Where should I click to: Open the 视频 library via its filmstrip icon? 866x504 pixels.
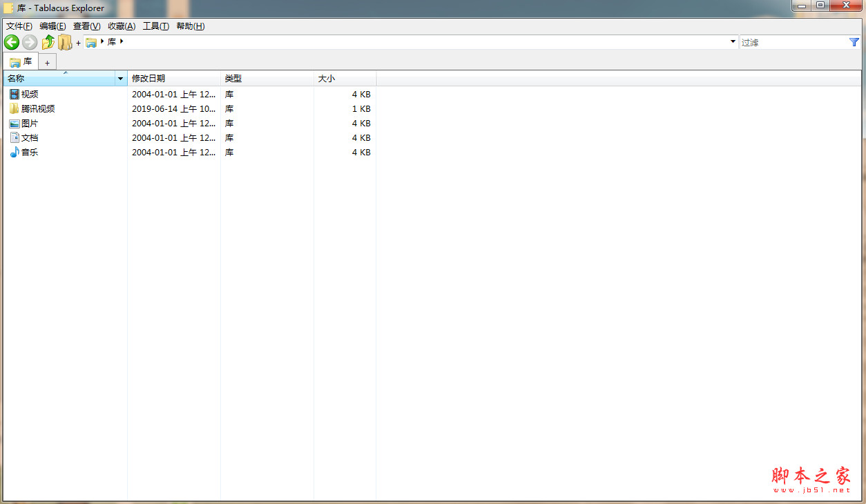[x=15, y=94]
